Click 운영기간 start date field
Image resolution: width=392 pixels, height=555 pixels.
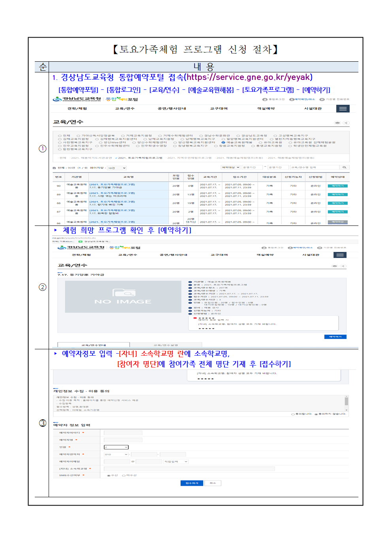252,167
